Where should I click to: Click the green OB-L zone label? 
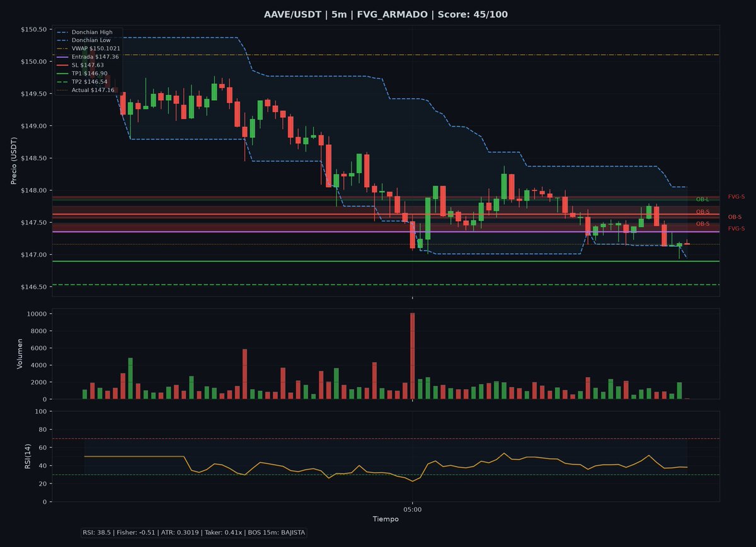coord(702,200)
